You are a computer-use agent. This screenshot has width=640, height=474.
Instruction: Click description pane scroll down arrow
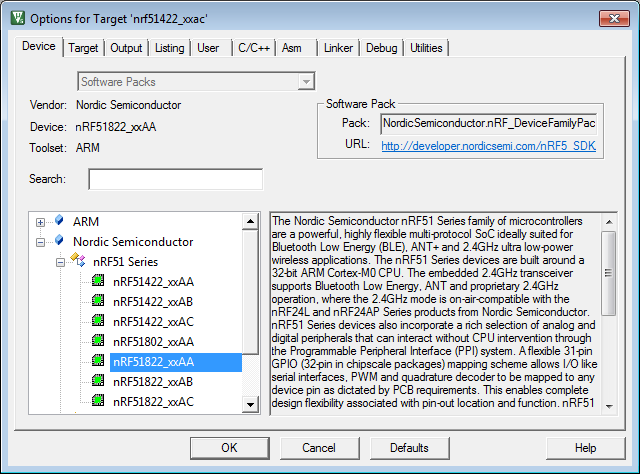click(609, 406)
